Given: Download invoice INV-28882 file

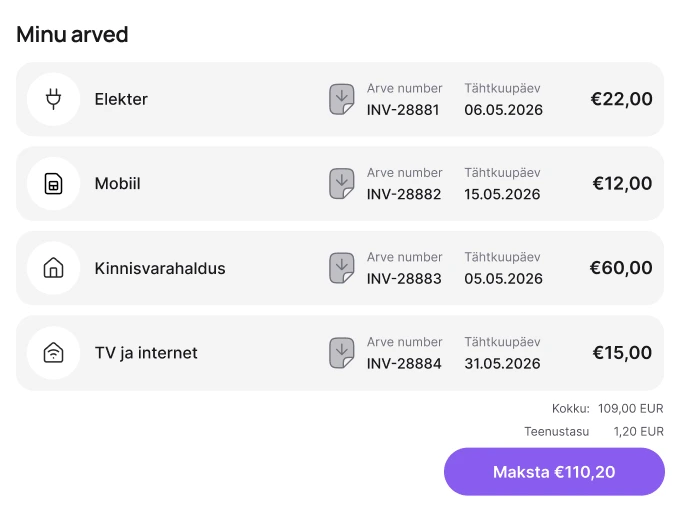Looking at the screenshot, I should (342, 184).
